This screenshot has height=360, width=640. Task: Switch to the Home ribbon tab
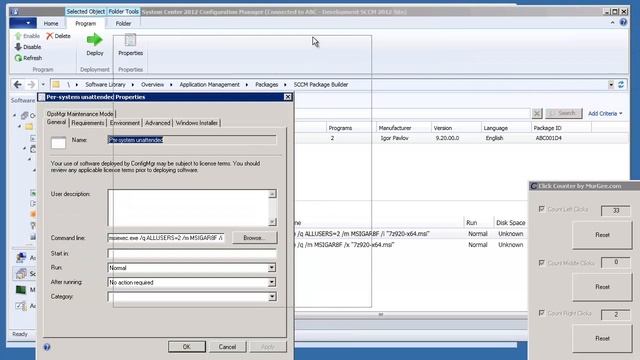coord(51,24)
